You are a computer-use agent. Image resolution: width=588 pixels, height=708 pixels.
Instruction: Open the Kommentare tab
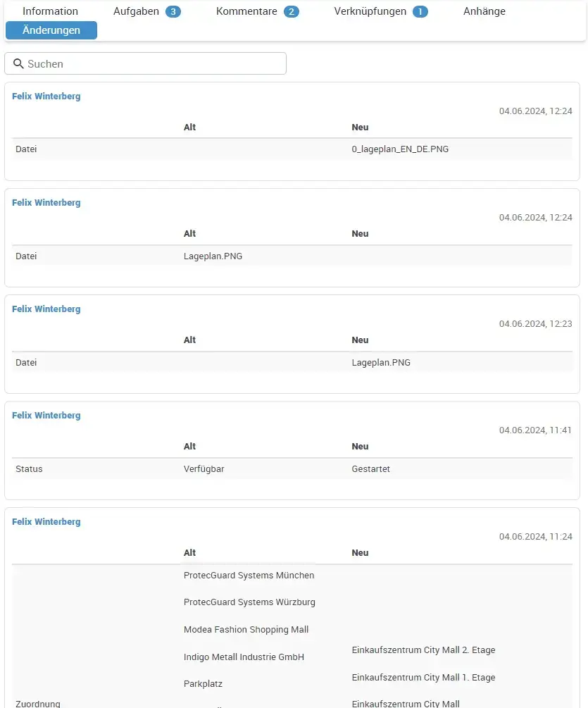(x=246, y=11)
